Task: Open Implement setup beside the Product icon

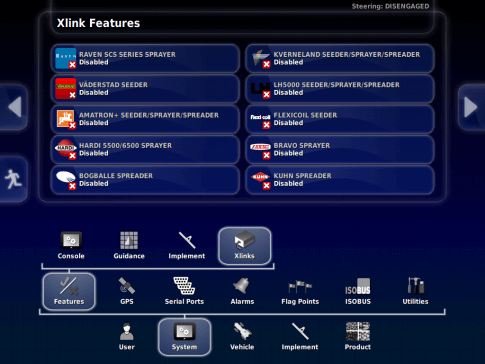Action: coord(300,337)
